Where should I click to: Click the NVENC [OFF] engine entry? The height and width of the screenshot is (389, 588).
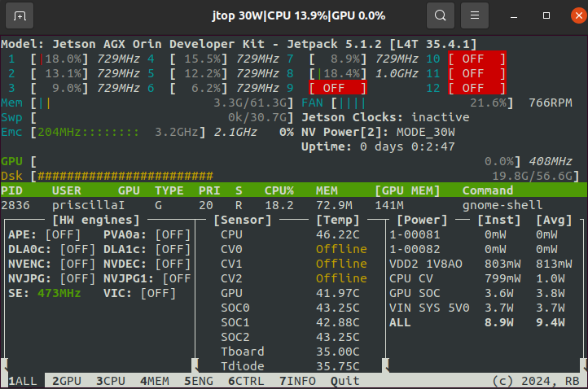pyautogui.click(x=52, y=264)
